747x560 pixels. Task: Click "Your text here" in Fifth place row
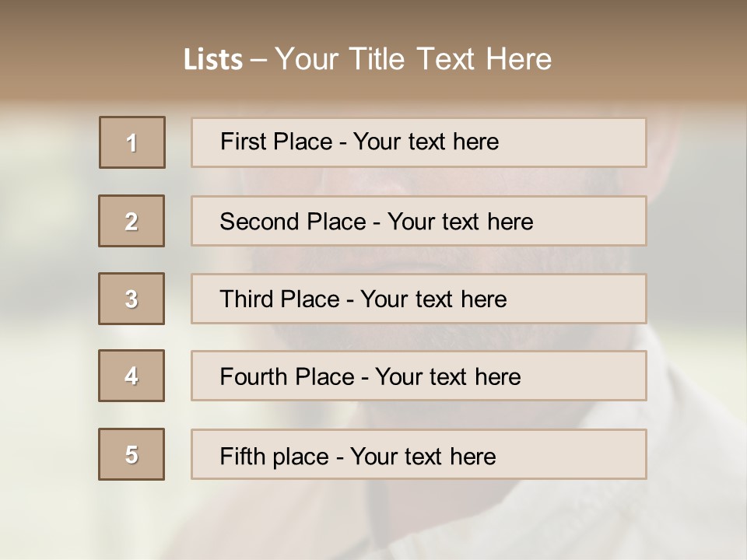[x=423, y=456]
